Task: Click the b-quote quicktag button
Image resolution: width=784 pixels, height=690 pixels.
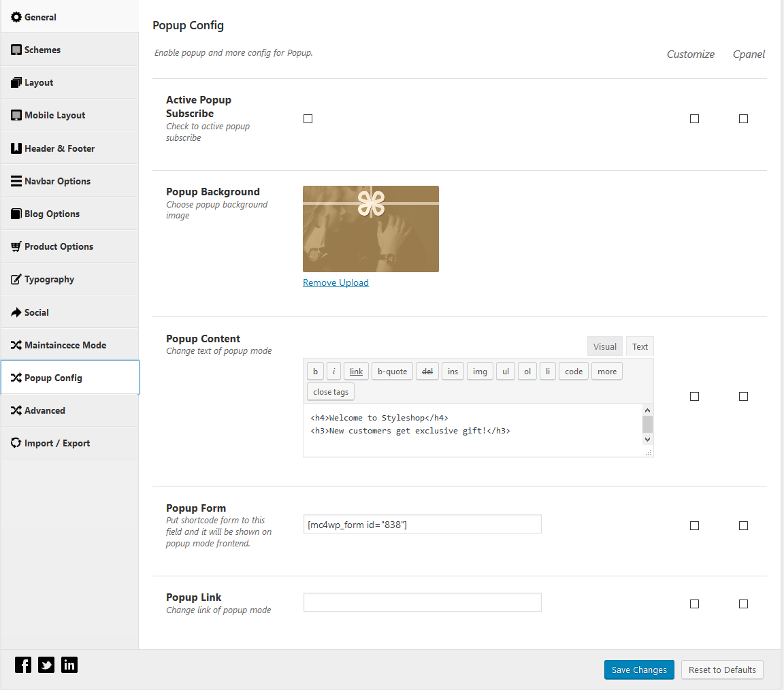Action: point(392,372)
